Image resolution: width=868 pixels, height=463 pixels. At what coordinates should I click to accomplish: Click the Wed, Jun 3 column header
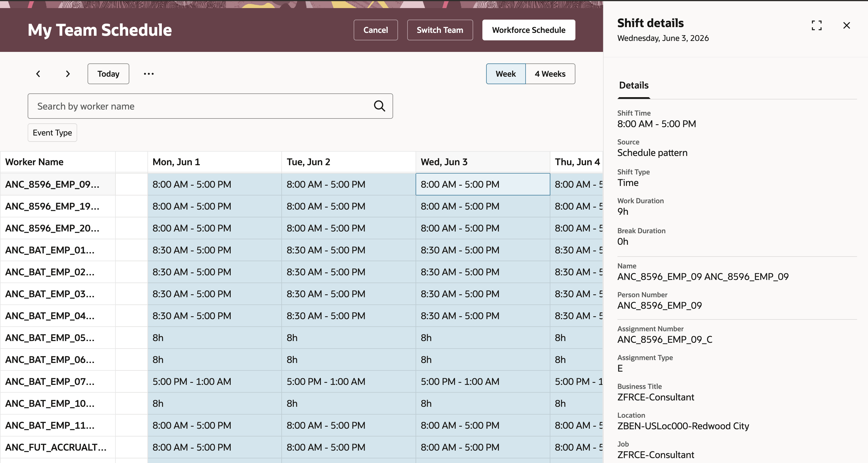click(482, 162)
